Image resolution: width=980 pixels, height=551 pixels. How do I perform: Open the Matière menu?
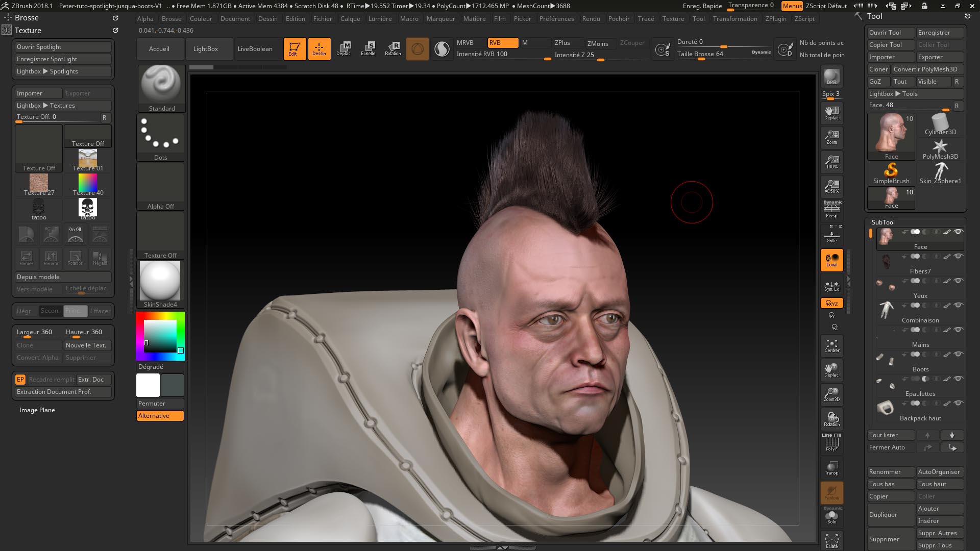coord(474,19)
